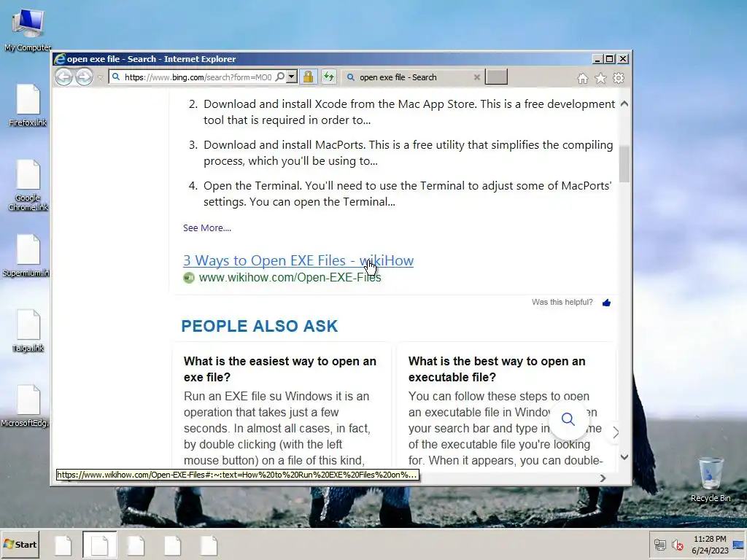
Task: Click the first taskbar icon after Start
Action: pyautogui.click(x=63, y=545)
